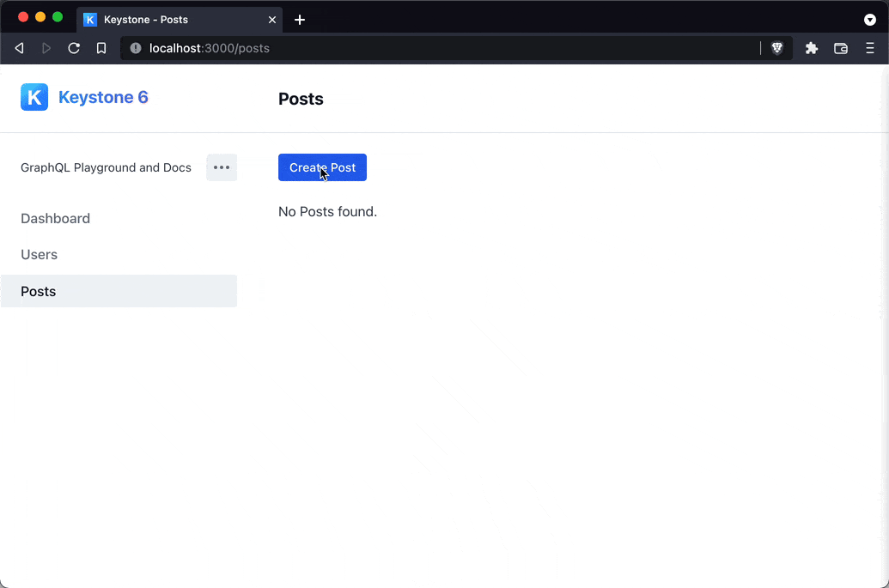This screenshot has width=889, height=588.
Task: Go back with the browser back arrow
Action: point(19,48)
